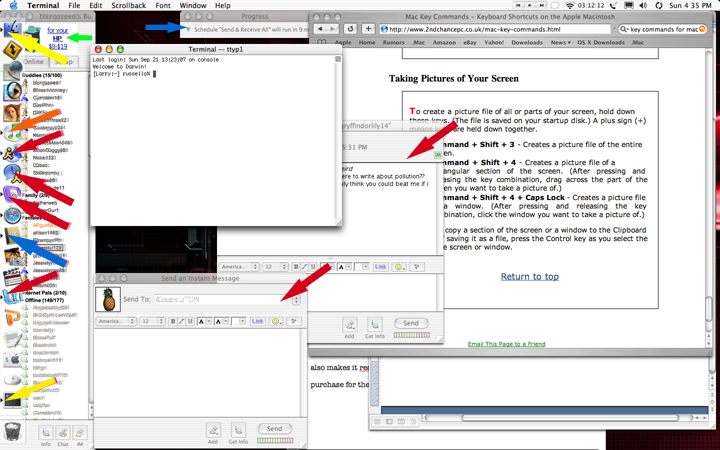The width and height of the screenshot is (720, 450).
Task: Open iMovie clapperboard icon in Dock
Action: tap(12, 276)
